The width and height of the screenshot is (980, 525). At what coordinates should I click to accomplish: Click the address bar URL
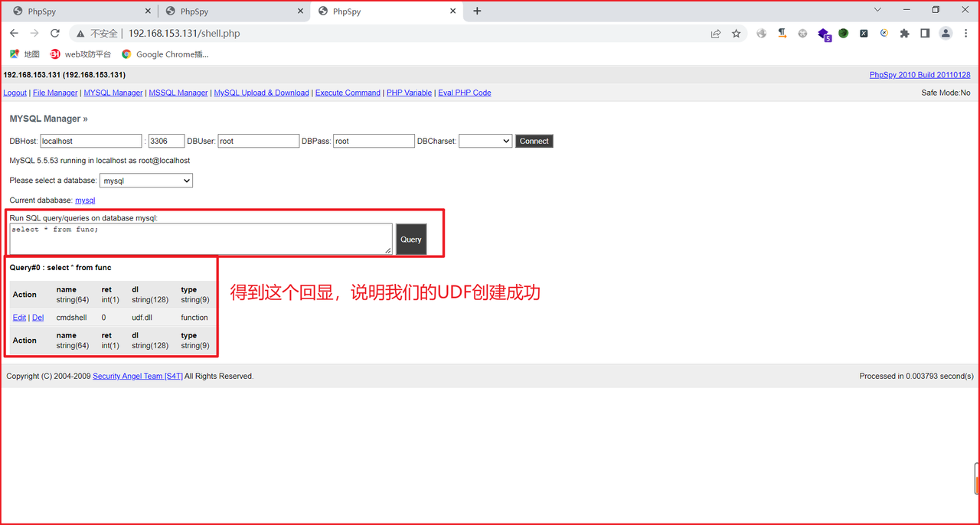[x=185, y=34]
